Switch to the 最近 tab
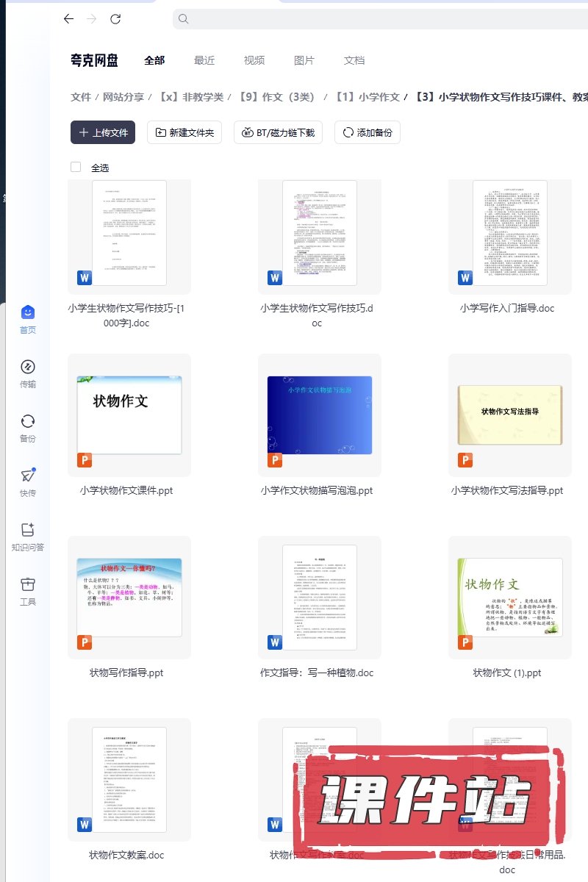Screen dimensions: 588x882 [x=204, y=60]
